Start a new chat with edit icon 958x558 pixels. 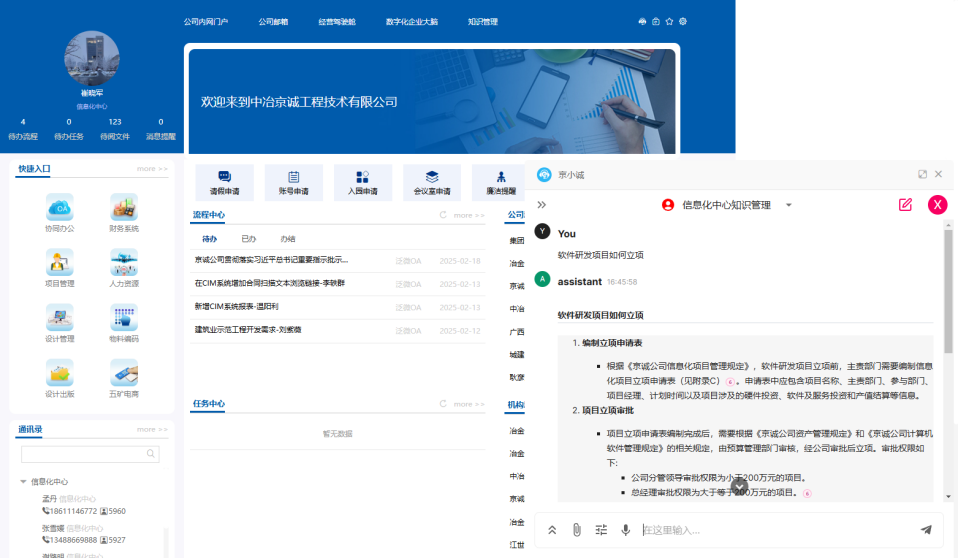point(905,205)
